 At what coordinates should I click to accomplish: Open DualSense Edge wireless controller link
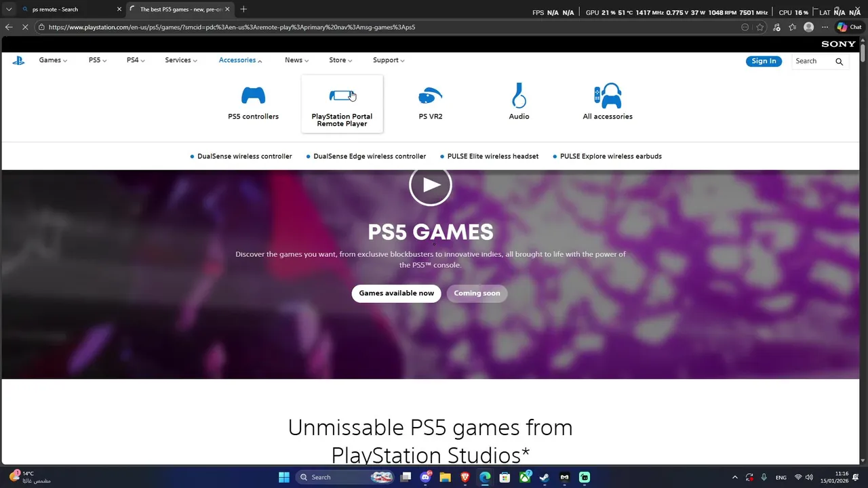click(x=370, y=156)
